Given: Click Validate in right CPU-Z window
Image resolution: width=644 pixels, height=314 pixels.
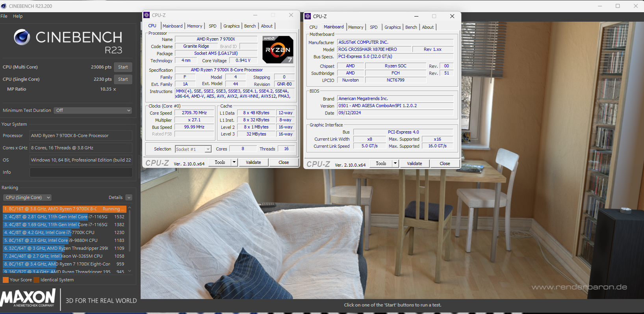Looking at the screenshot, I should tap(414, 164).
